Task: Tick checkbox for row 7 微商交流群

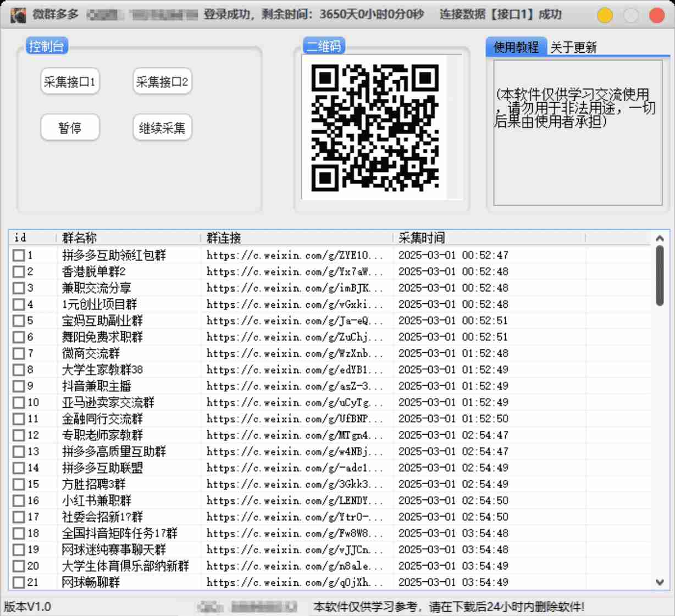Action: coord(19,353)
